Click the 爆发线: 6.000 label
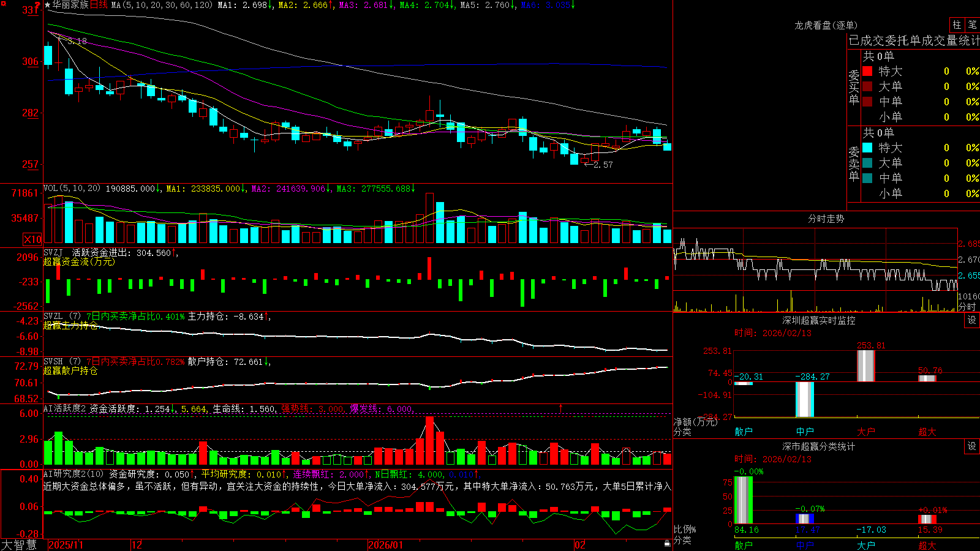980x551 pixels. pyautogui.click(x=381, y=408)
